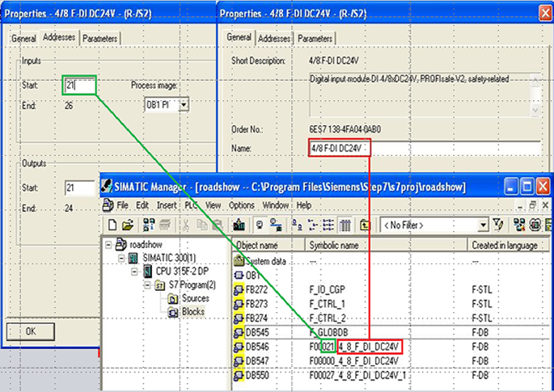Screen dimensions: 554x392
Task: Click the Paste clipboard icon
Action: [x=218, y=225]
